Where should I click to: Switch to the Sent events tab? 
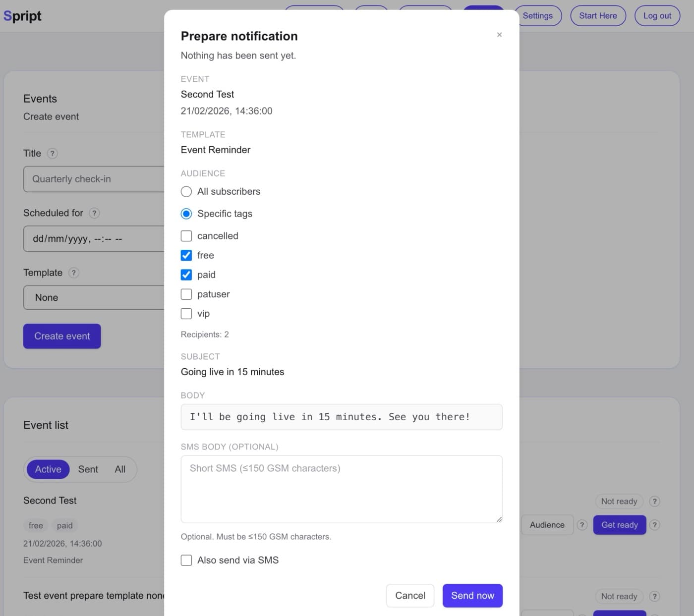(x=88, y=469)
